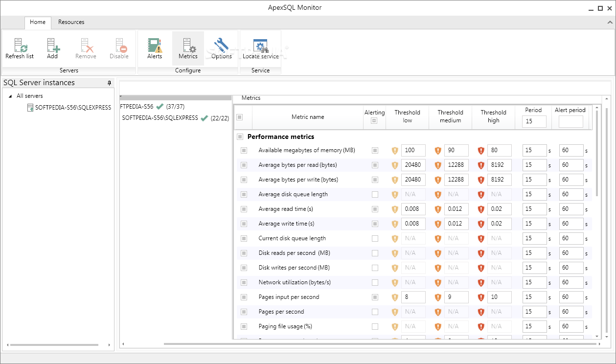The image size is (616, 364).
Task: Toggle alerting checkbox for Current disk queue length
Action: tap(375, 239)
